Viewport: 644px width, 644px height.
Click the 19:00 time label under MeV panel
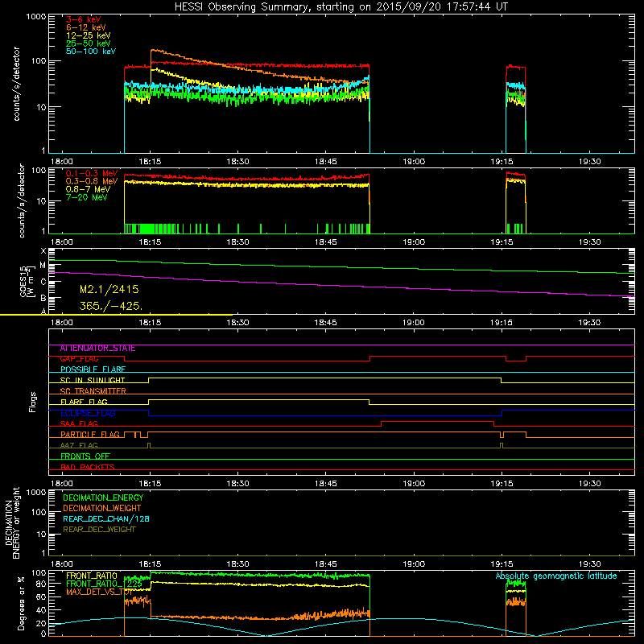[414, 242]
